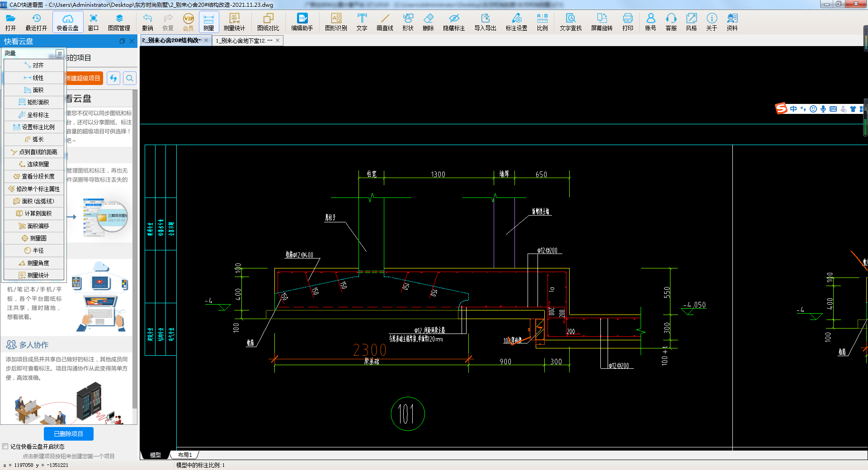
Task: Select the 文字 text tool
Action: coord(362,22)
